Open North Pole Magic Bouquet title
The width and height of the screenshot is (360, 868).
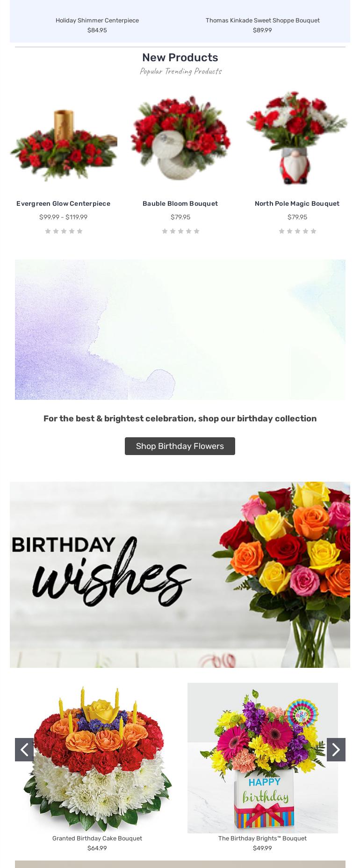click(297, 203)
